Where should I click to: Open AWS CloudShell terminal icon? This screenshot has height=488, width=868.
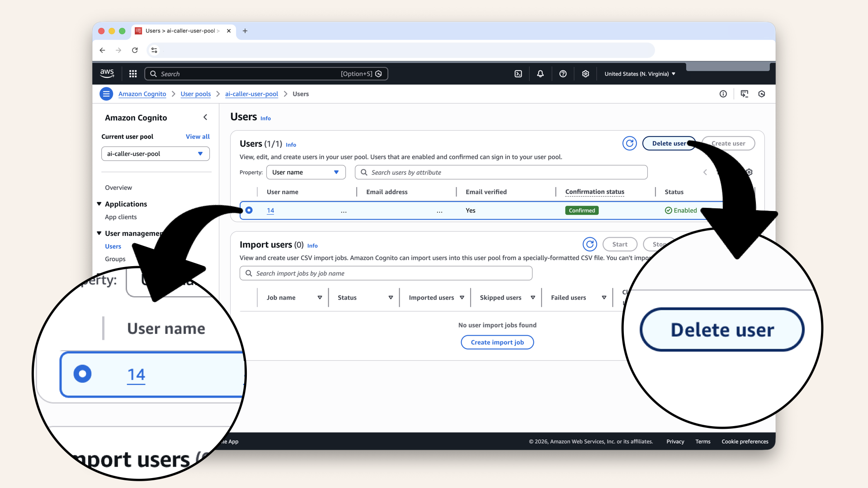point(518,74)
